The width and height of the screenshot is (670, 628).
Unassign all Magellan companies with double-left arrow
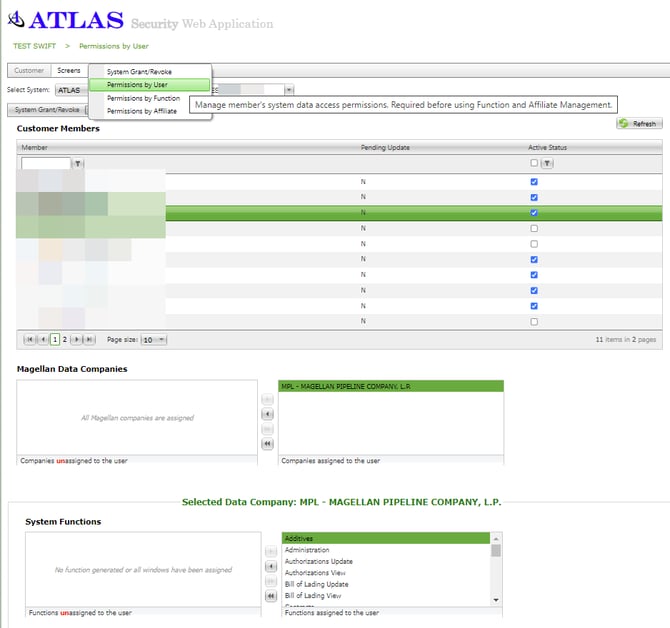pyautogui.click(x=267, y=443)
